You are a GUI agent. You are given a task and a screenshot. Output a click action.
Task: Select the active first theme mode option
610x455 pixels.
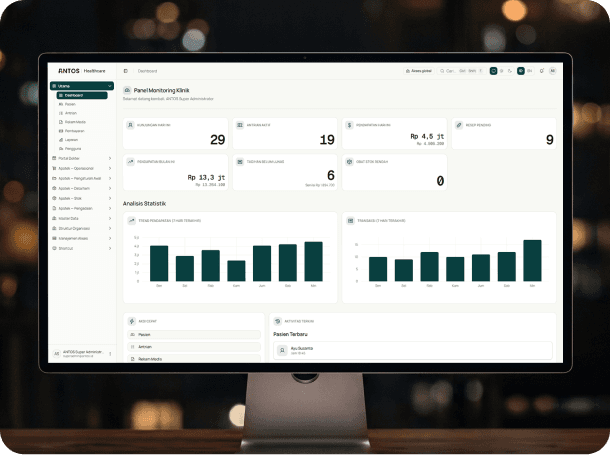coord(493,71)
